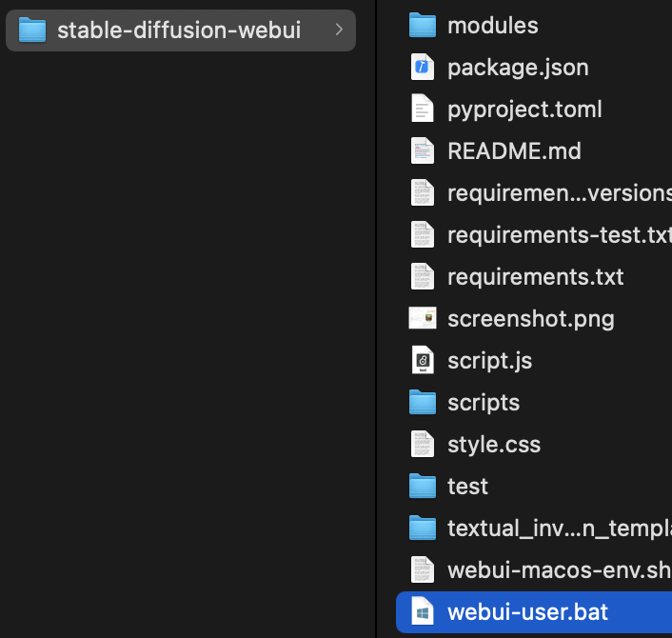Select the webui-macos-env.sh file name

click(x=560, y=570)
